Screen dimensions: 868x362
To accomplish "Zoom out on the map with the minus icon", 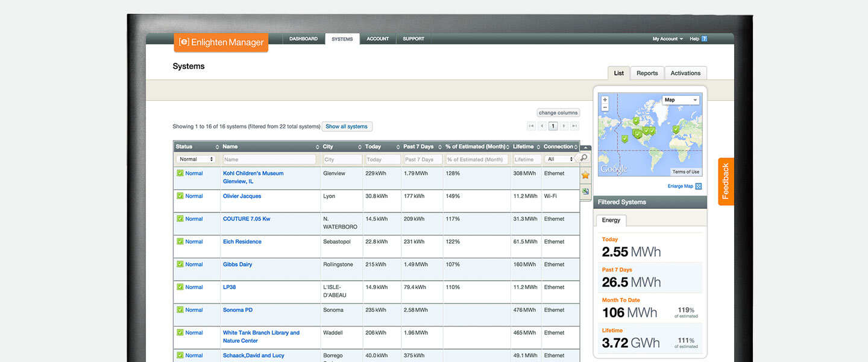I will pyautogui.click(x=605, y=107).
